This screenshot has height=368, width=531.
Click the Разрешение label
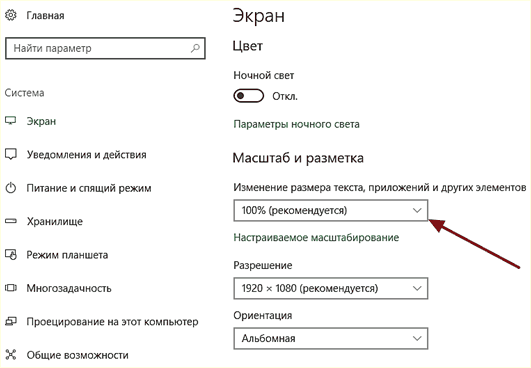click(262, 265)
